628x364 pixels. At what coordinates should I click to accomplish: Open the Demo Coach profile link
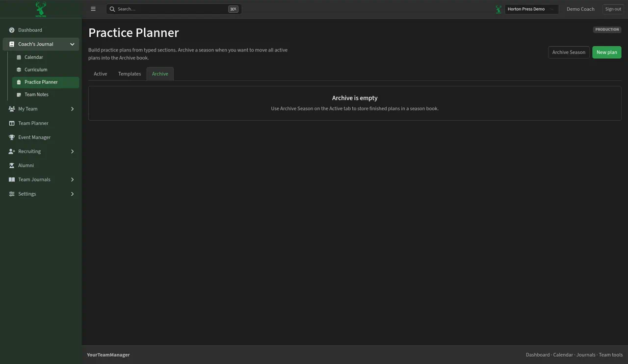[x=580, y=9]
